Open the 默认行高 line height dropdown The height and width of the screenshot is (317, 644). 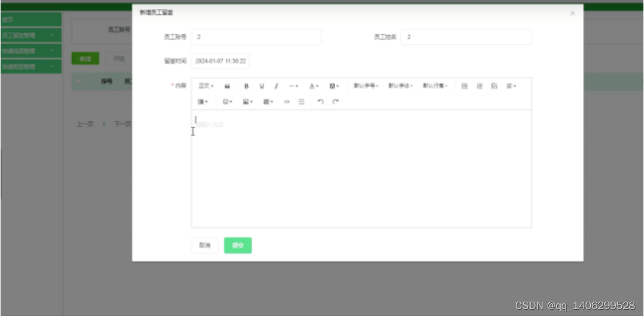pos(435,86)
